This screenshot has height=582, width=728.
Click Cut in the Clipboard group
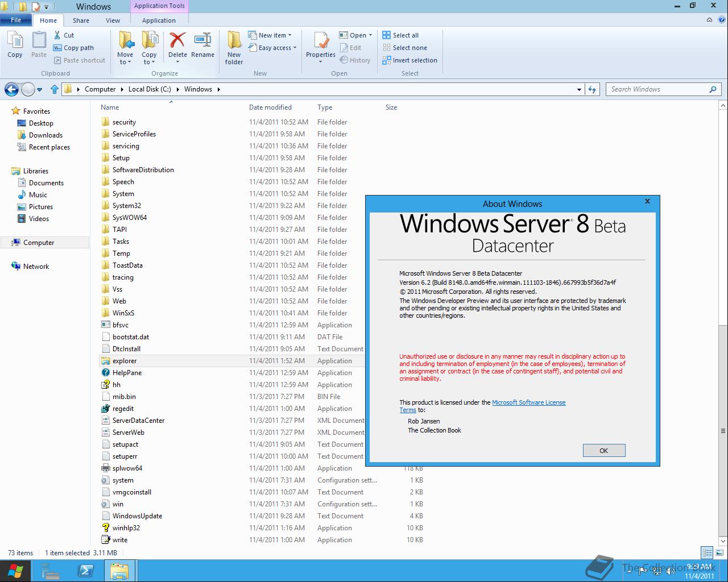64,35
